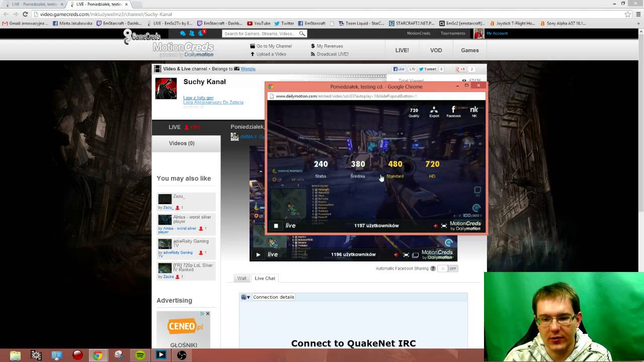Open the My Account avatar picture
The image size is (644, 362).
[478, 34]
